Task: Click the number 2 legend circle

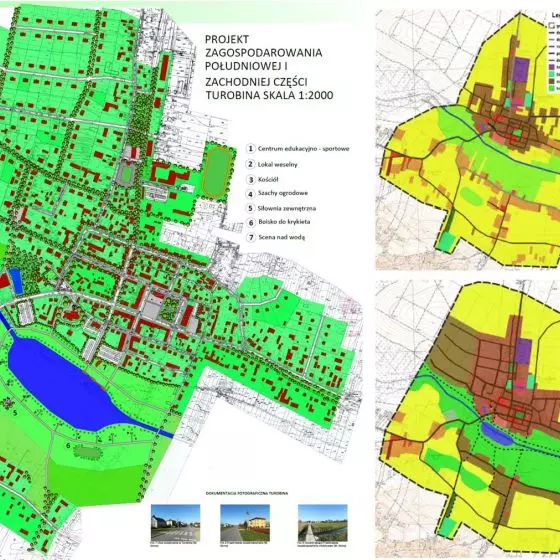Action: tap(251, 164)
